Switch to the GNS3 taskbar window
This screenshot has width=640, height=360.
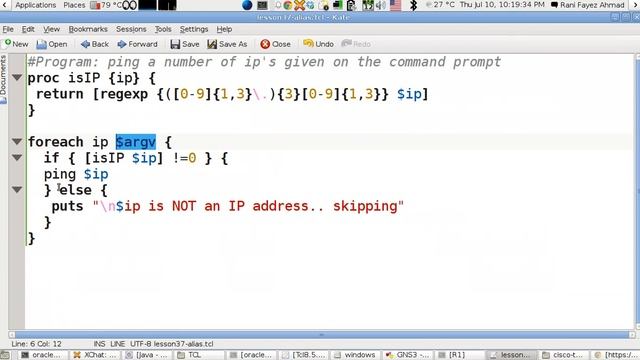(407, 355)
